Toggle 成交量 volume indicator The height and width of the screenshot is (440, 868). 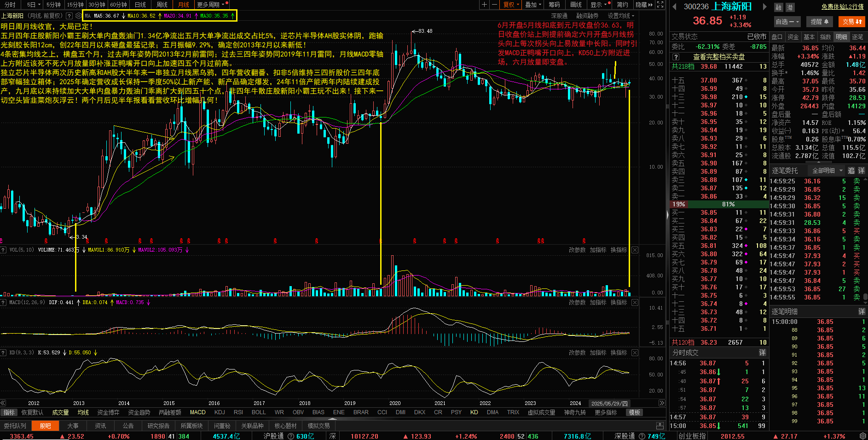(60, 412)
